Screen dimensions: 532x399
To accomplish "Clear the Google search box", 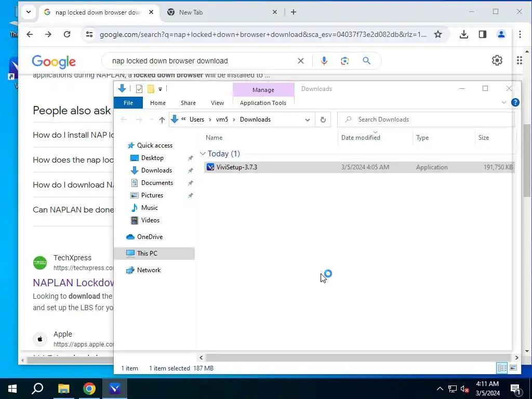I will tap(301, 61).
